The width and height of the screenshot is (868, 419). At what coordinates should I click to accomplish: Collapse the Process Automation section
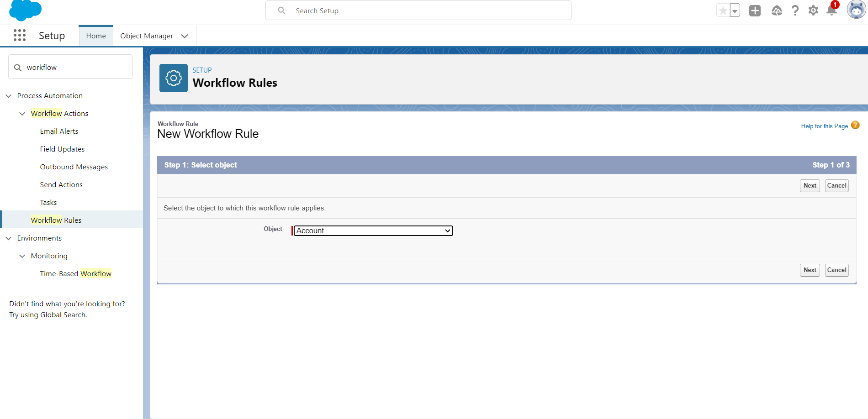click(9, 96)
